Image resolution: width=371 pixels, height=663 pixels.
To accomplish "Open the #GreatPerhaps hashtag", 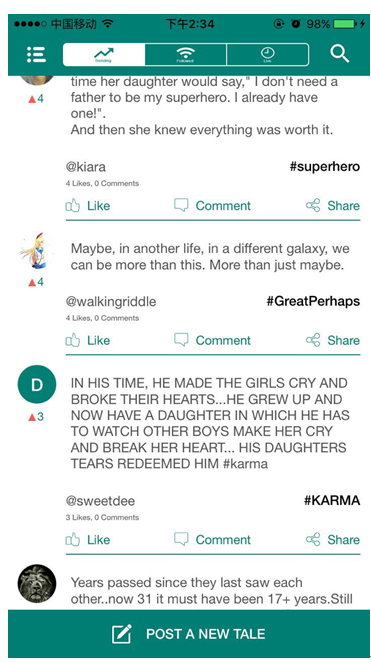I will [313, 301].
